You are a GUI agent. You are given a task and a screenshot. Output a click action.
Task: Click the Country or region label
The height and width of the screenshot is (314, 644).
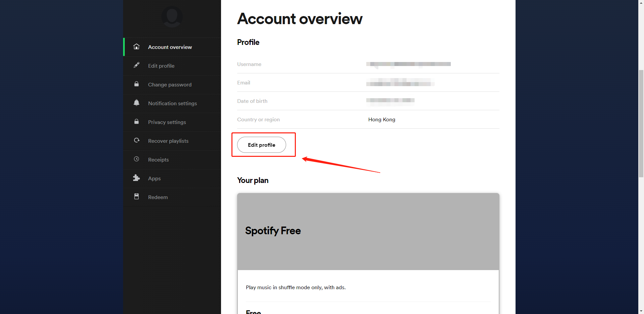click(258, 120)
